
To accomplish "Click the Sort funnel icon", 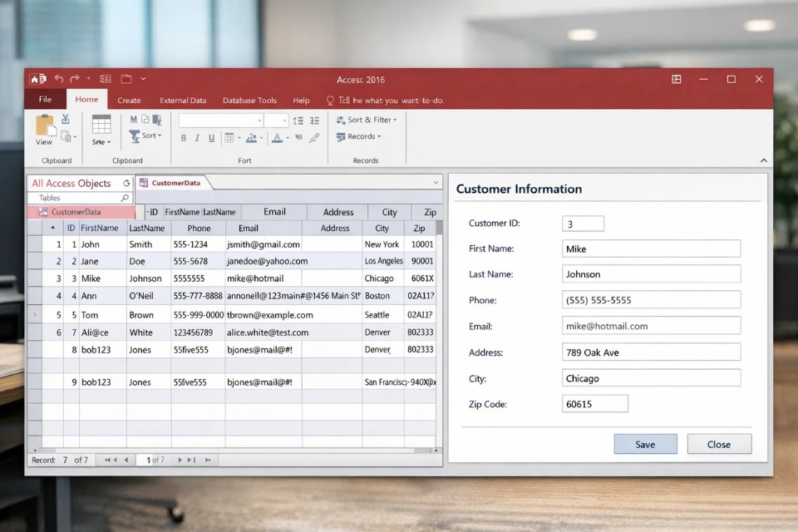I will coord(135,135).
